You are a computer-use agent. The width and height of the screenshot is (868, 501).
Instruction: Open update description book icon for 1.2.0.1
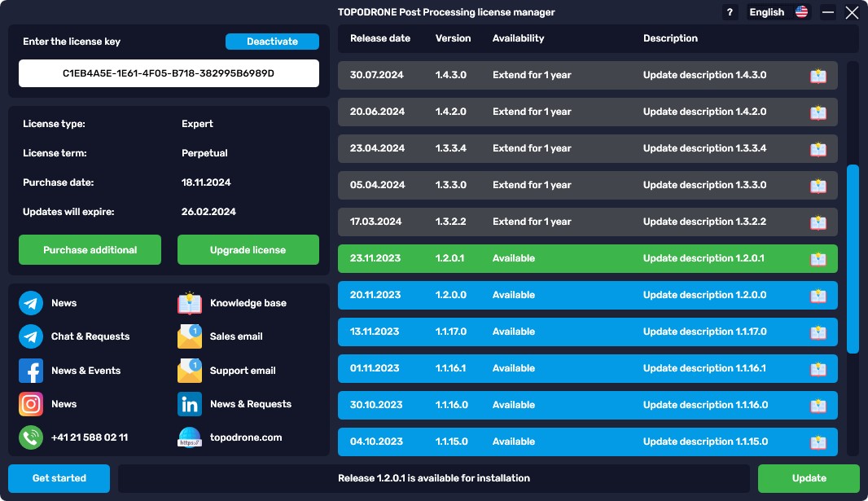click(x=818, y=258)
